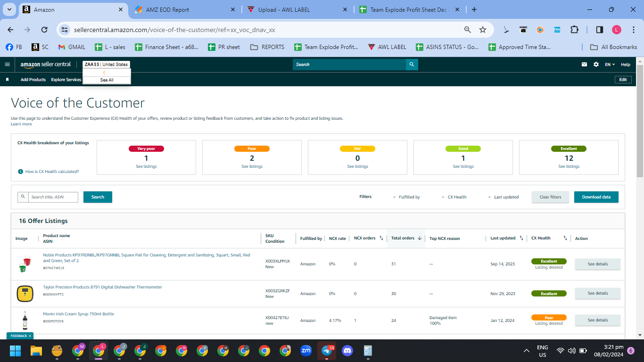
Task: Open Discord from the taskbar
Action: click(x=347, y=351)
